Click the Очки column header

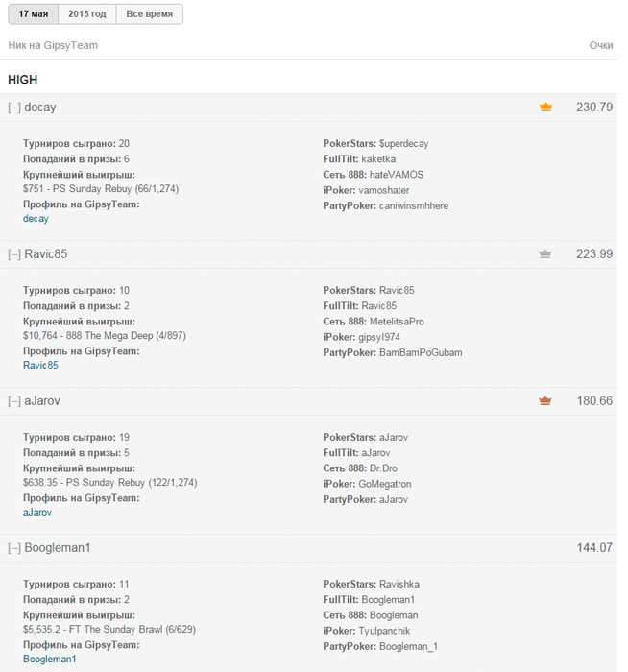[x=601, y=45]
